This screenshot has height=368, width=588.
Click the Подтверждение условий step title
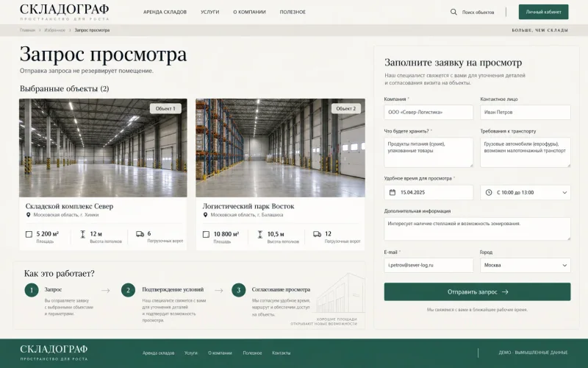[173, 289]
